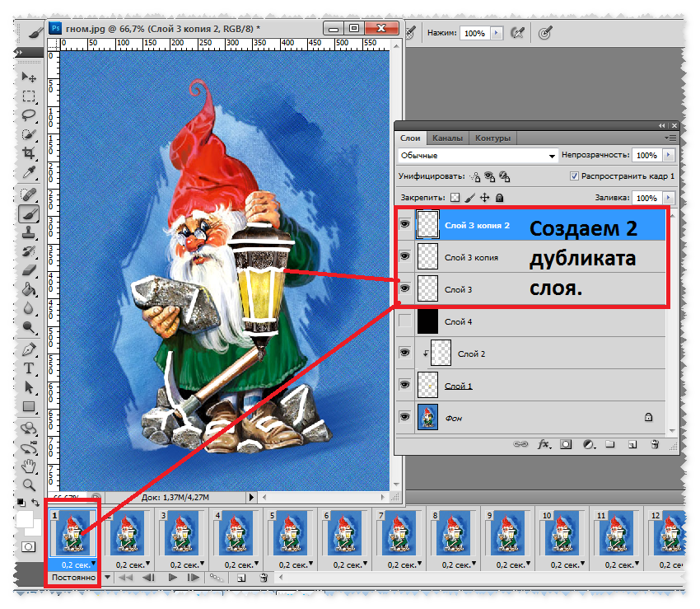Image resolution: width=700 pixels, height=609 pixels.
Task: Delete selected animation frame
Action: [264, 578]
